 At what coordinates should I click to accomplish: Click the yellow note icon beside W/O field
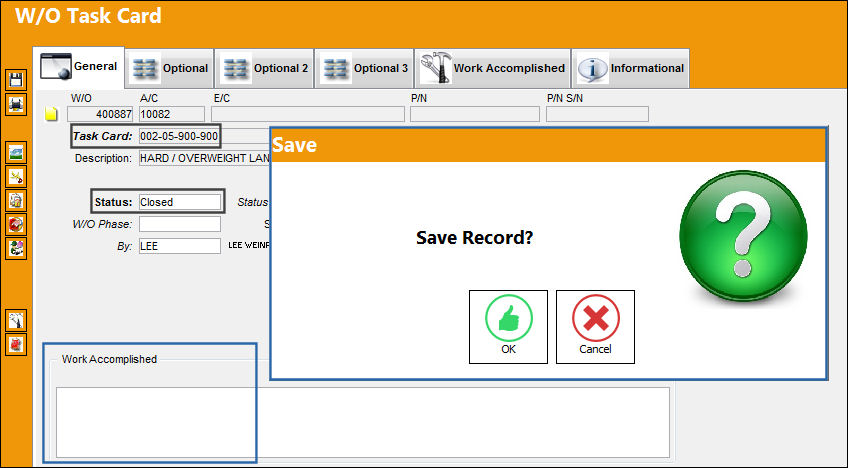(x=51, y=114)
